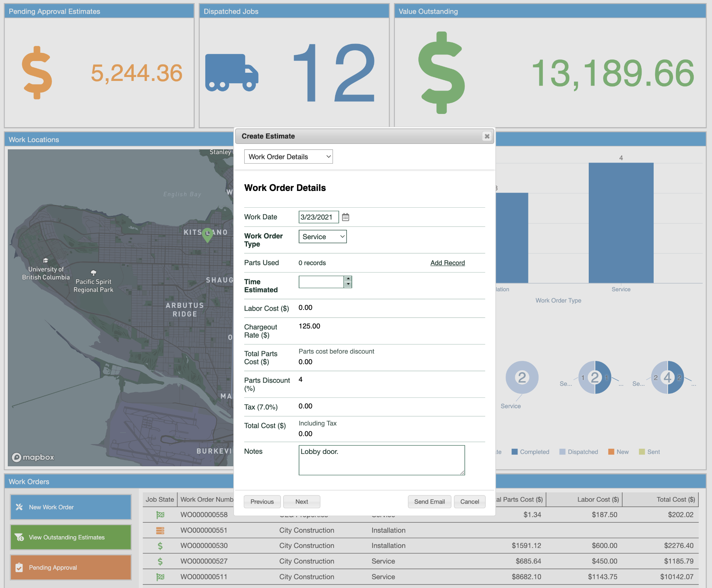Toggle the Dispatched legend series

[x=579, y=452]
